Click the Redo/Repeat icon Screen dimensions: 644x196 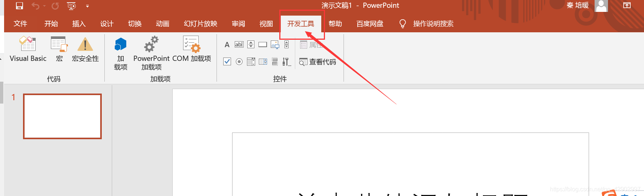55,6
